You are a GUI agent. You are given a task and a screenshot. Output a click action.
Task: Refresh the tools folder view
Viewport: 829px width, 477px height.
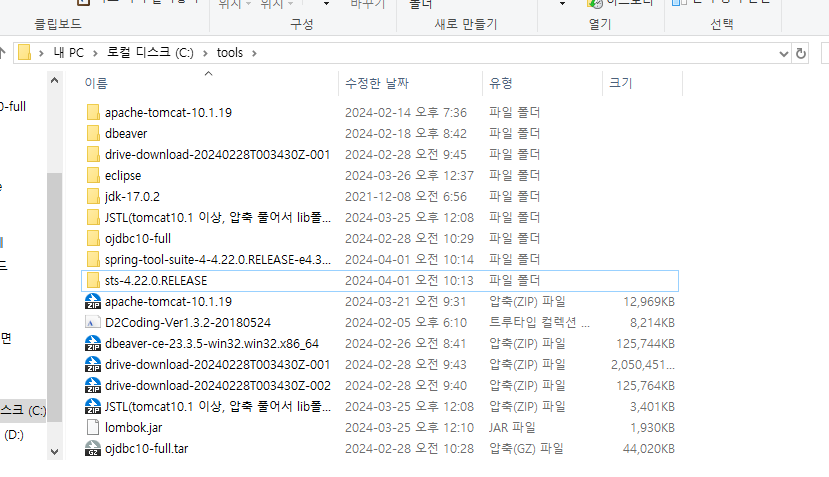pyautogui.click(x=801, y=53)
